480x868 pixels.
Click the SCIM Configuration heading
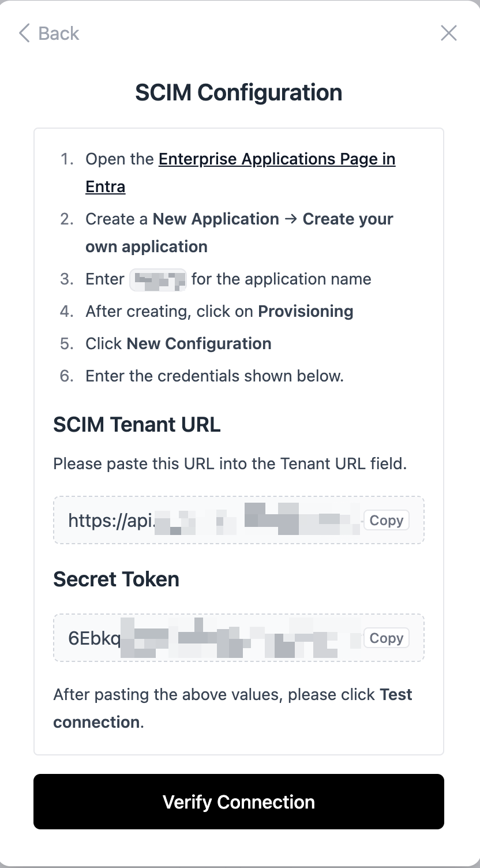[239, 92]
